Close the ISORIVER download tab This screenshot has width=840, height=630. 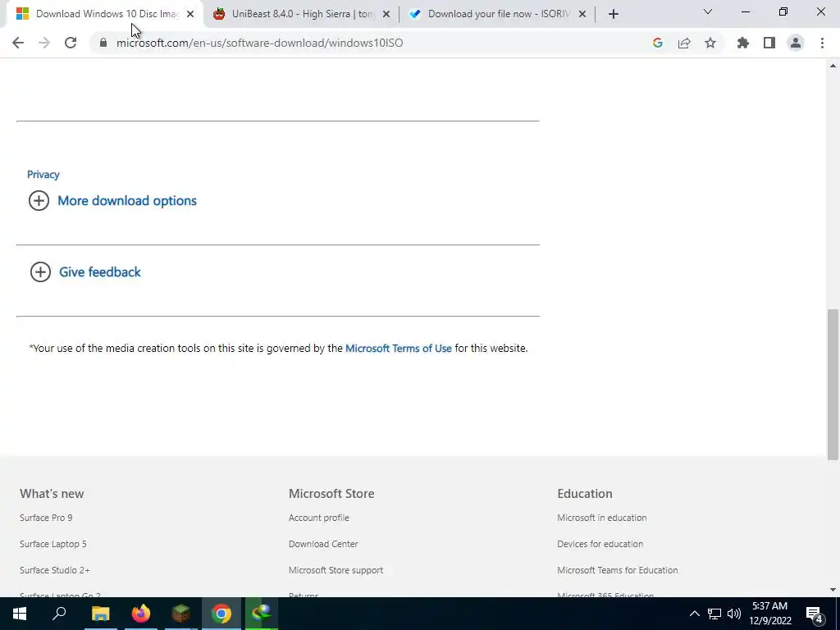point(582,14)
